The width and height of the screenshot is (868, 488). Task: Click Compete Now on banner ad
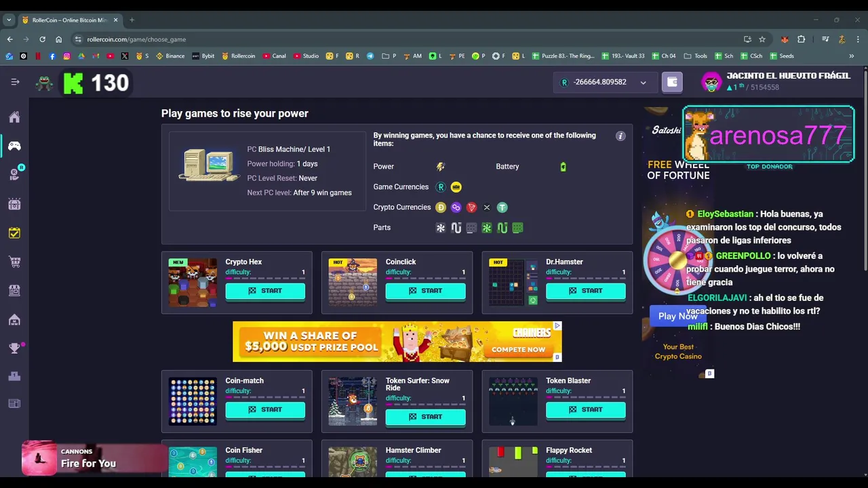[x=519, y=350]
